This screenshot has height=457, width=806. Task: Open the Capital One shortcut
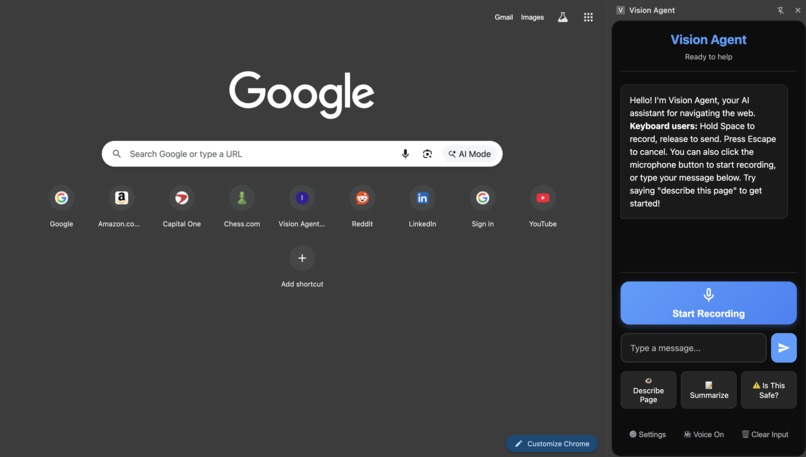pyautogui.click(x=181, y=207)
